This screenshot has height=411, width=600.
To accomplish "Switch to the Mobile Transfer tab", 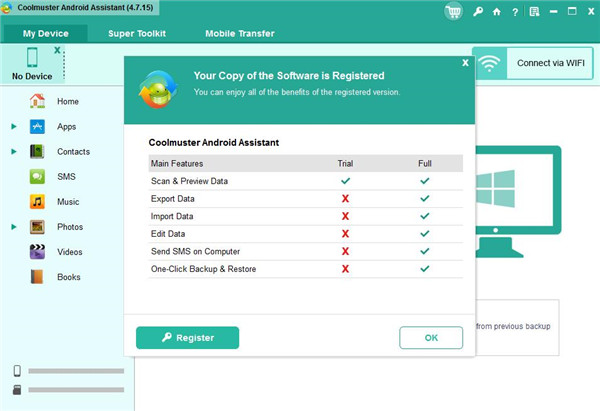I will [x=240, y=33].
